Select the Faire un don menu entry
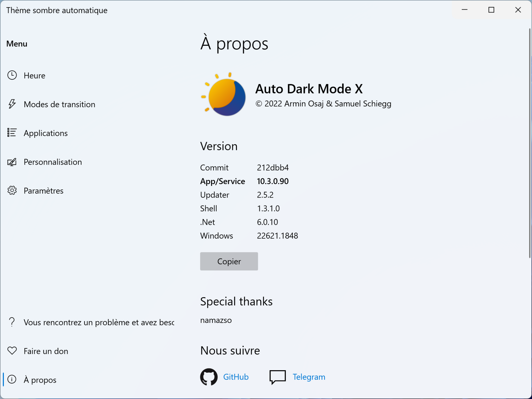 click(46, 351)
